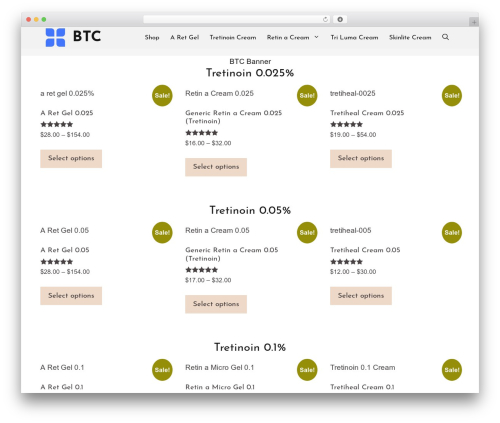Click the price $17.00 – $32.00

click(208, 280)
